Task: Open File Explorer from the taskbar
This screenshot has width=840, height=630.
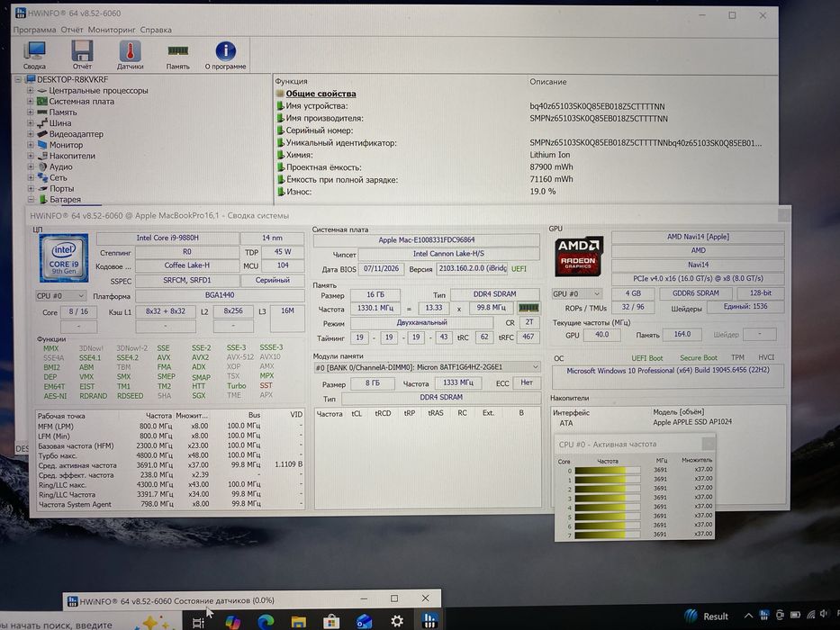Action: coord(298,621)
